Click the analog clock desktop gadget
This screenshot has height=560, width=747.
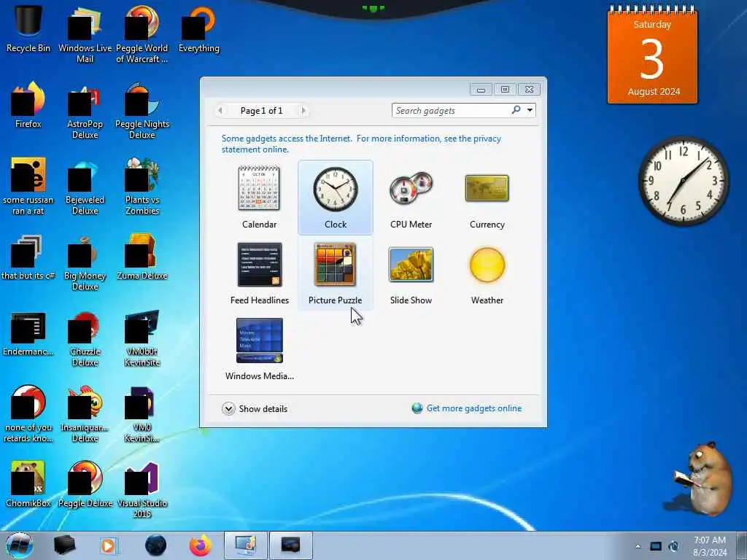(683, 181)
